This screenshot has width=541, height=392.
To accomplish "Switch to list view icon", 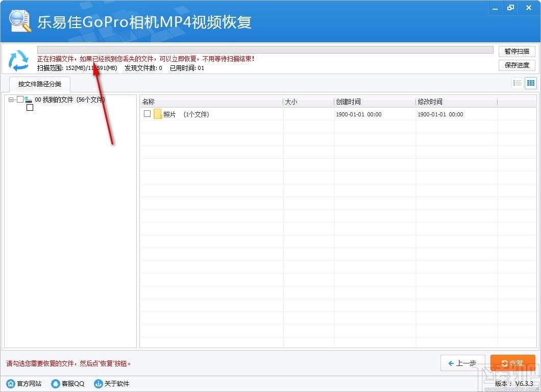I will (517, 83).
